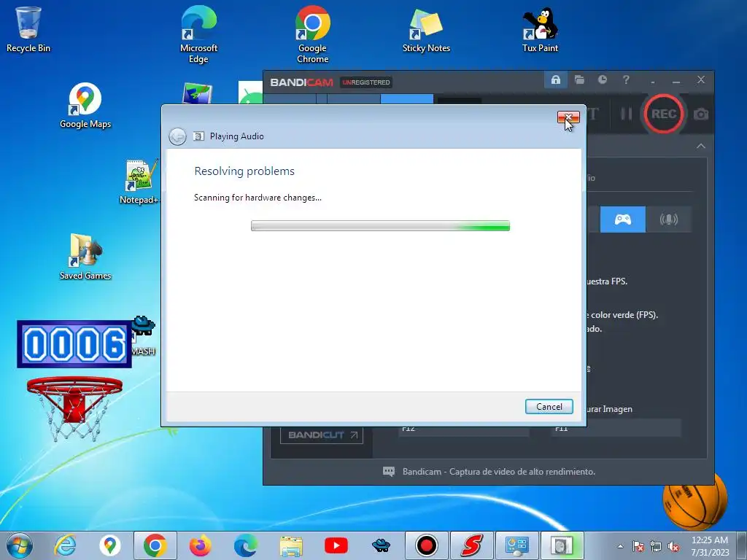Select Bandicam game recording mode gamepad

point(623,219)
